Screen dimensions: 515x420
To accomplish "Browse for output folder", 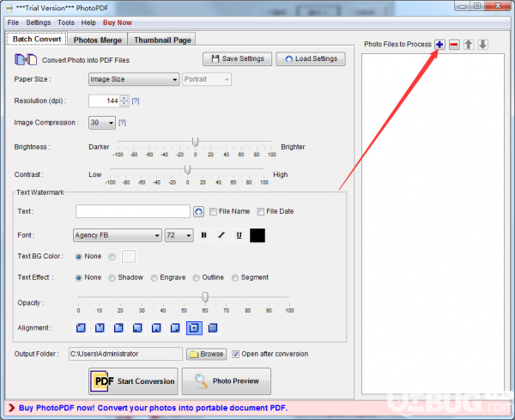I will (206, 354).
